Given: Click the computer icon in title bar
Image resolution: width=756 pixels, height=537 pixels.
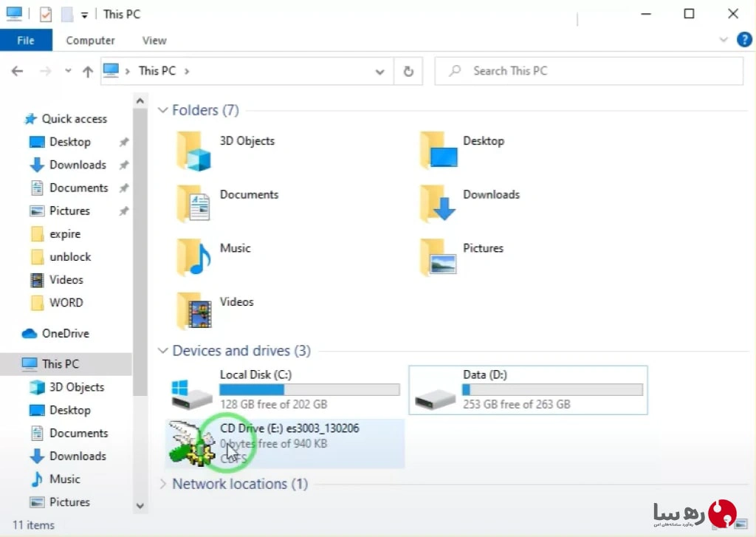Looking at the screenshot, I should pyautogui.click(x=14, y=13).
